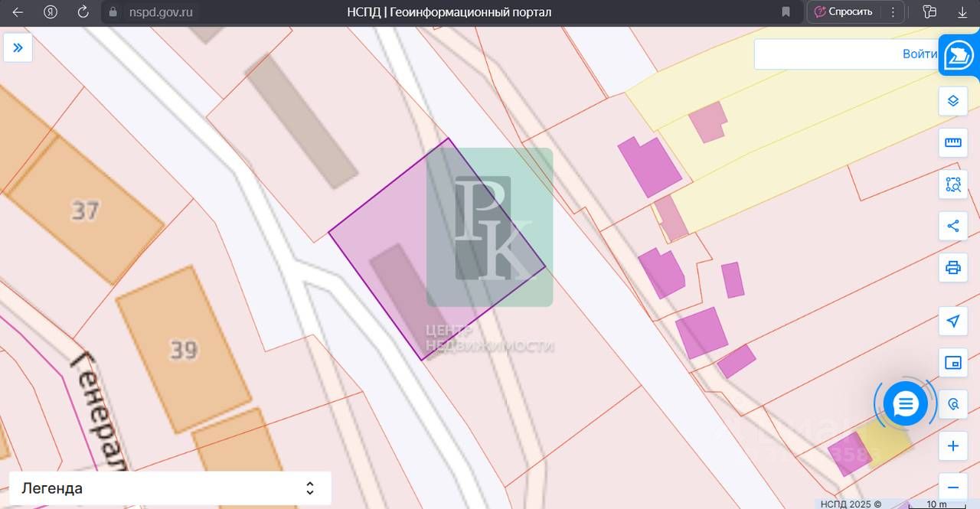Open the menu dots next to Спросить
This screenshot has width=980, height=509.
pos(893,11)
